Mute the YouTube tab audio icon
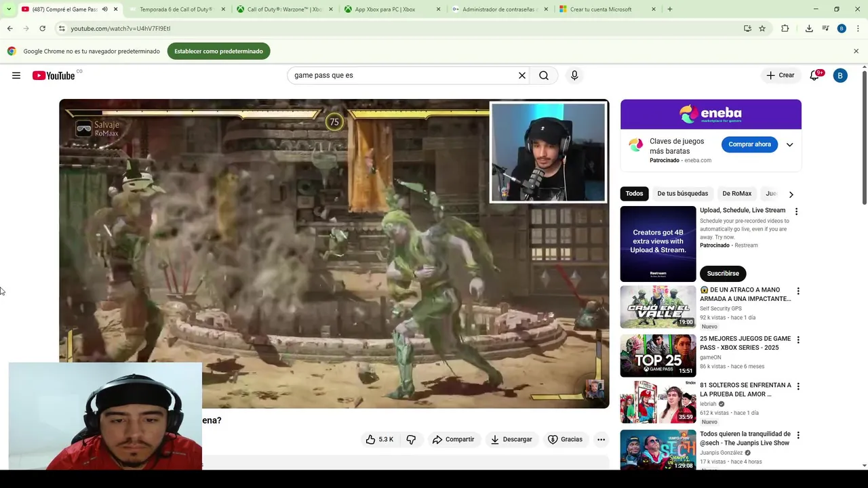Image resolution: width=868 pixels, height=488 pixels. point(104,9)
